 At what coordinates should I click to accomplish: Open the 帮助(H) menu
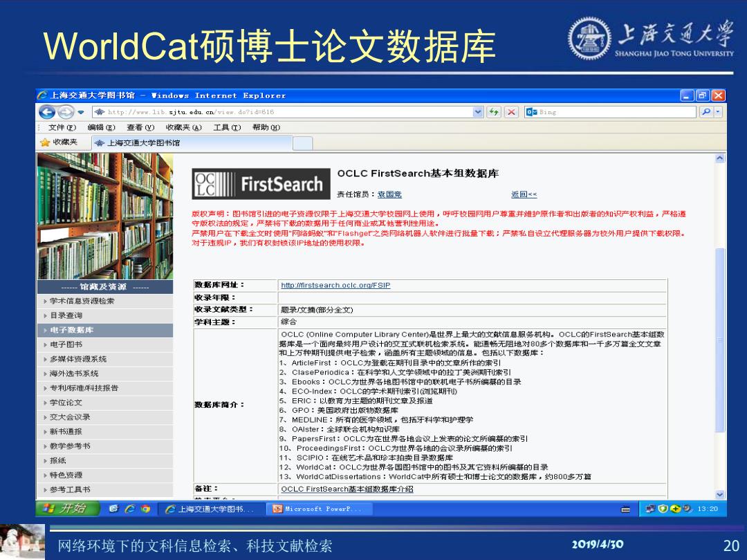coord(266,127)
